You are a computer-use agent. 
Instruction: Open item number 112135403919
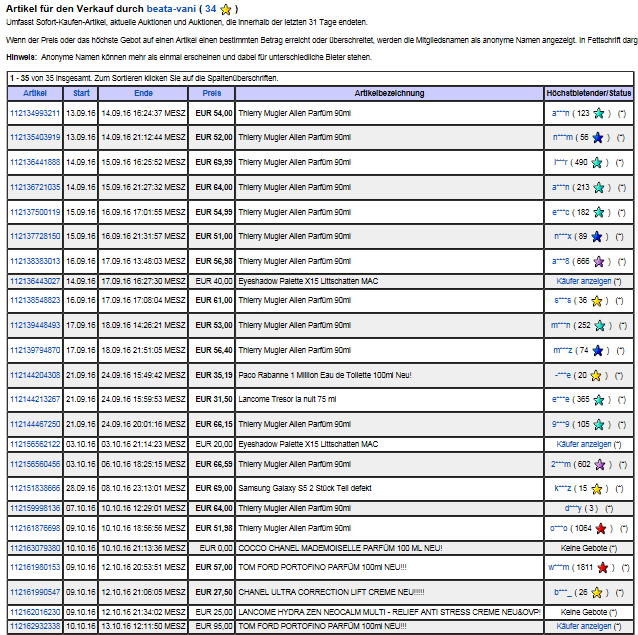35,137
